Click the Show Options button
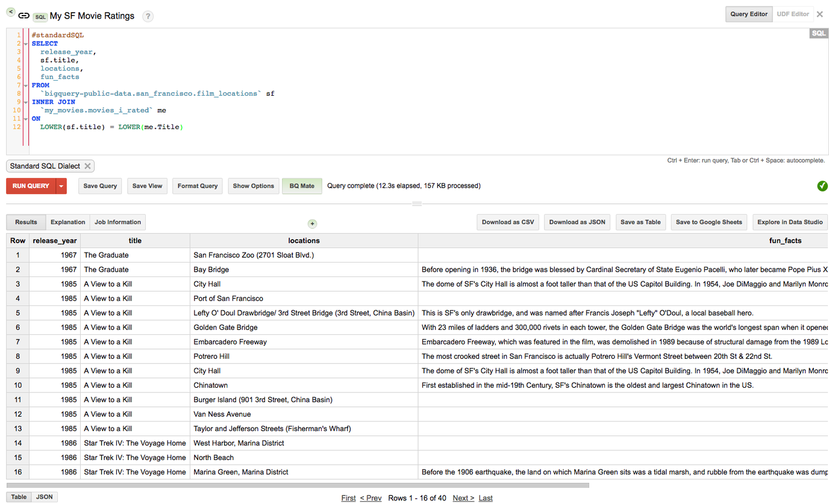 pyautogui.click(x=254, y=186)
